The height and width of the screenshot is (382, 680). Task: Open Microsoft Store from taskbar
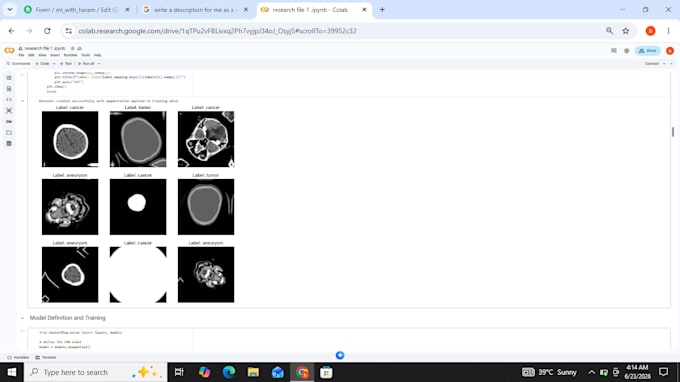(326, 372)
